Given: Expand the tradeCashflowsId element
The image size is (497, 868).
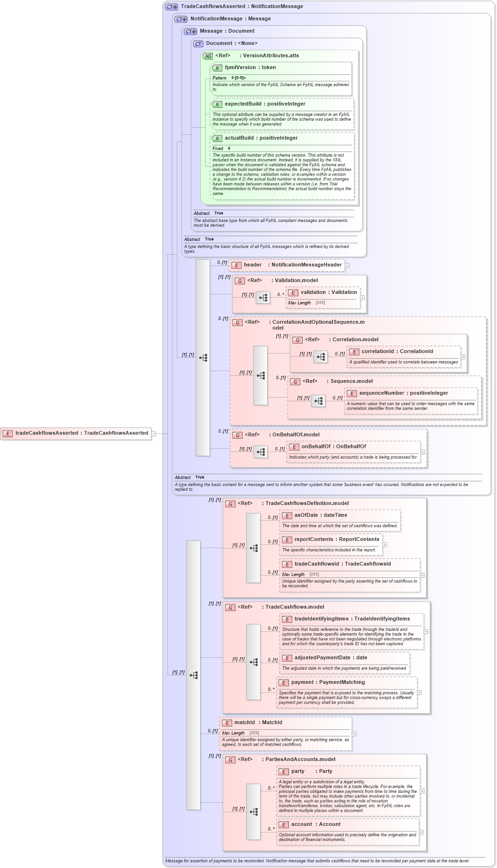Looking at the screenshot, I should coord(422,576).
